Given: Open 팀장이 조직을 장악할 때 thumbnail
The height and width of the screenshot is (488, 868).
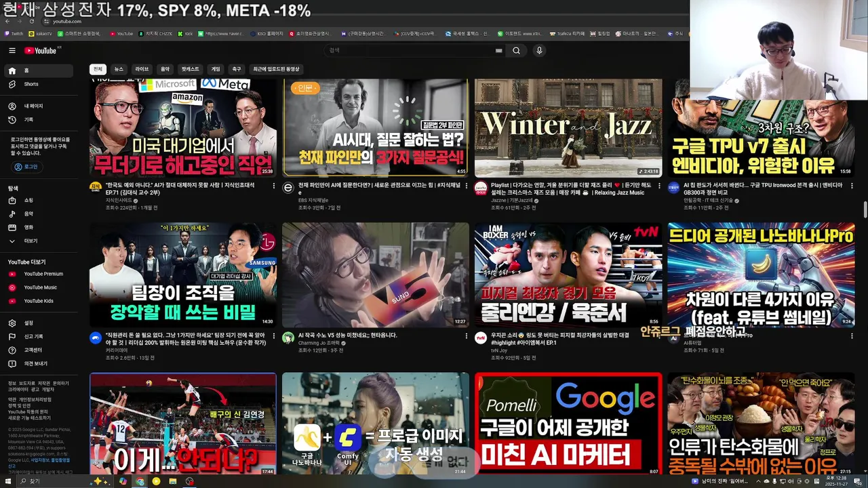Looking at the screenshot, I should pos(183,275).
